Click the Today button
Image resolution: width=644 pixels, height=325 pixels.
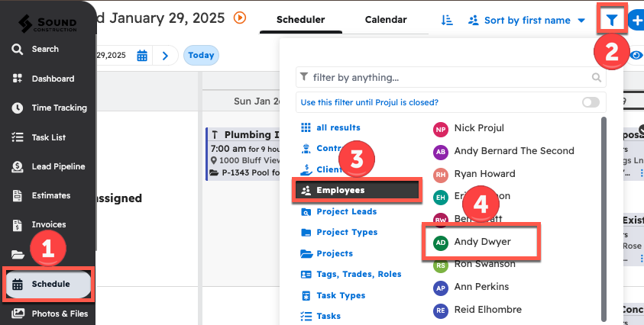pyautogui.click(x=201, y=55)
